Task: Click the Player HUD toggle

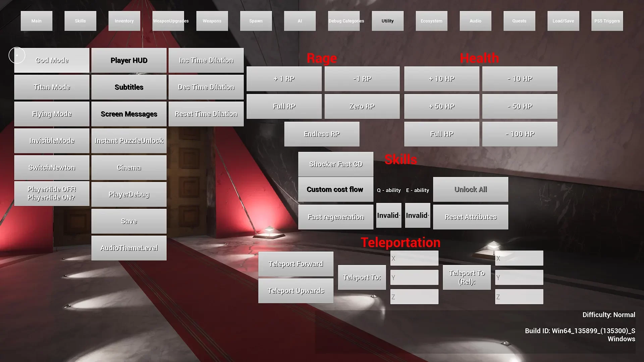Action: click(129, 60)
